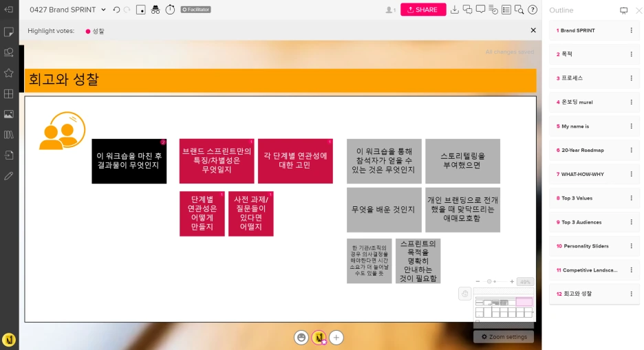
Task: Open the shapes and connectors tool
Action: pyautogui.click(x=9, y=52)
